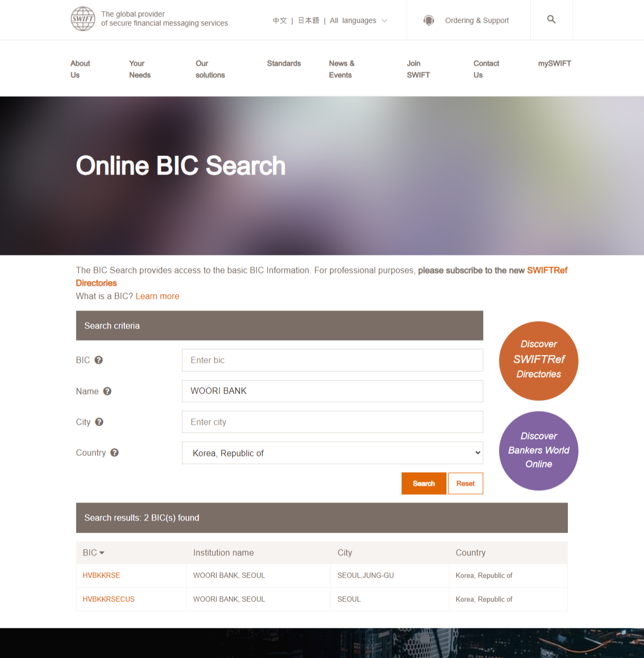Click the Online BIC Search heading

point(181,166)
